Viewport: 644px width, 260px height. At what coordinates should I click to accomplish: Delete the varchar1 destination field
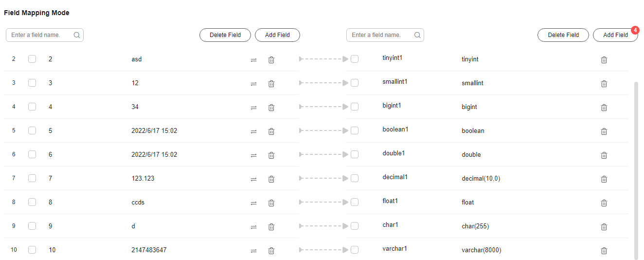[604, 251]
